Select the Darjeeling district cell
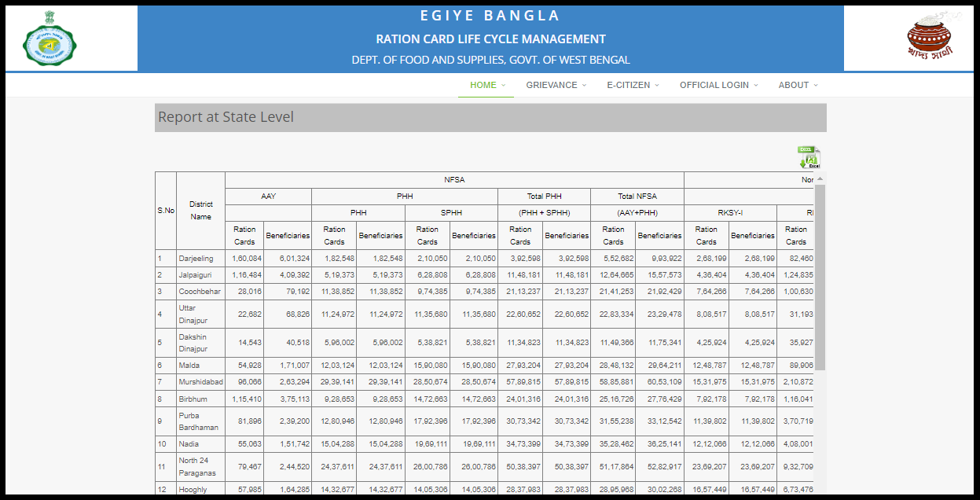 click(200, 259)
